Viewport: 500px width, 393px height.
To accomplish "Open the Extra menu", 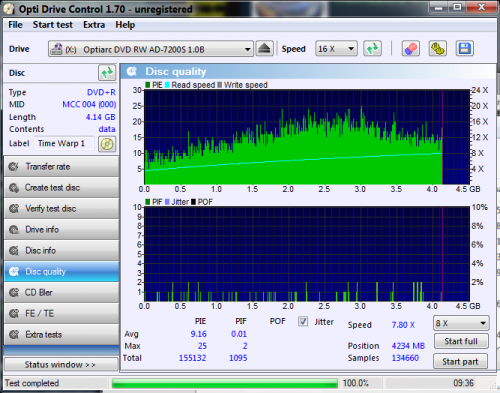I will (x=94, y=25).
